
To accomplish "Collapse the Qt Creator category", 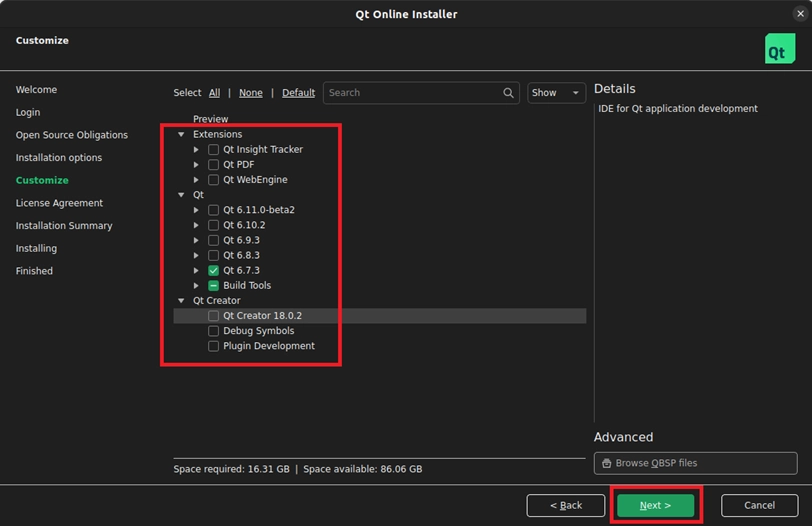I will (181, 301).
